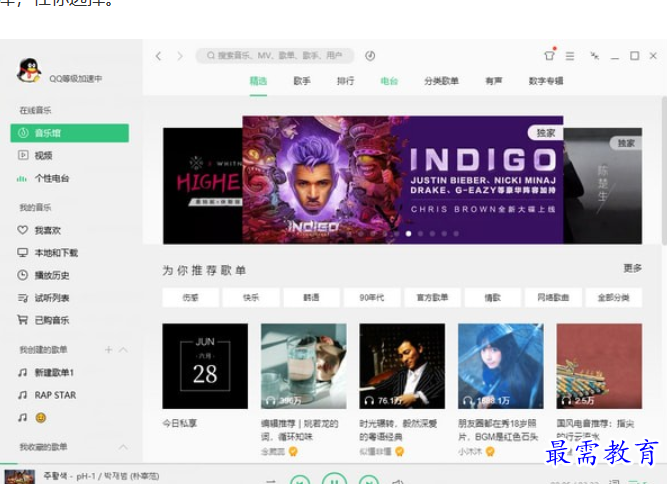Open the JUN 28 今日私享 cover
The width and height of the screenshot is (667, 484).
pos(205,366)
